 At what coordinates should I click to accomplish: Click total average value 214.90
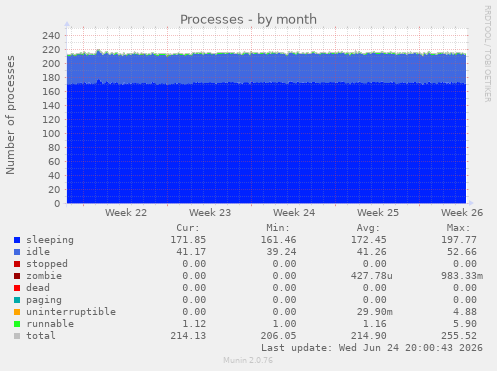click(x=369, y=336)
